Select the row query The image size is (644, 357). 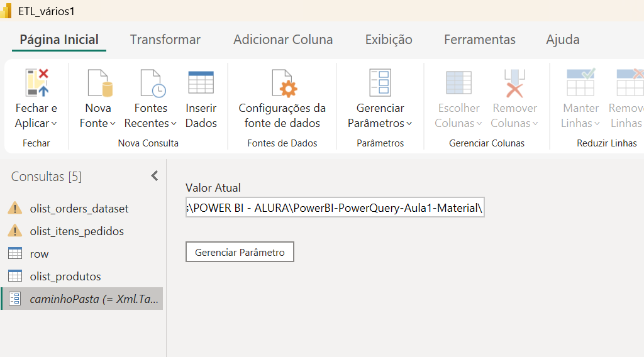point(82,253)
